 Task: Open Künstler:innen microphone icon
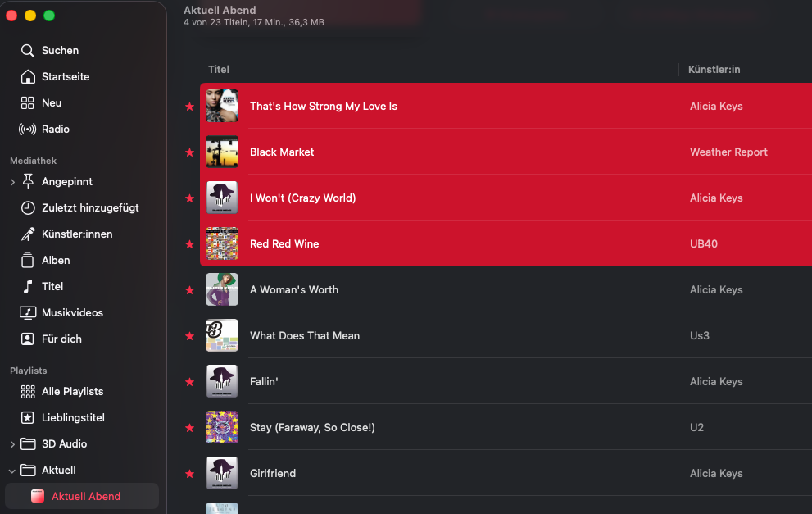[x=27, y=234]
